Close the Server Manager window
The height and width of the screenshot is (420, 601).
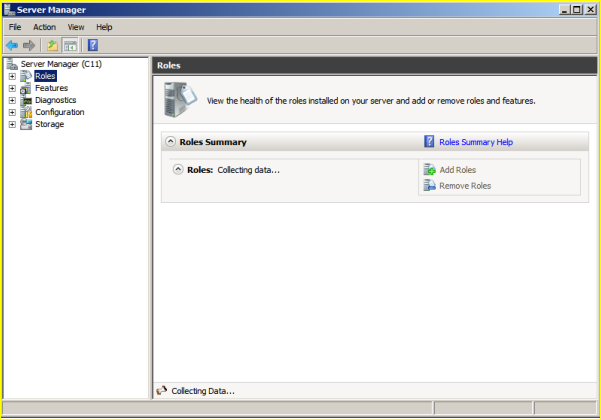pyautogui.click(x=590, y=10)
